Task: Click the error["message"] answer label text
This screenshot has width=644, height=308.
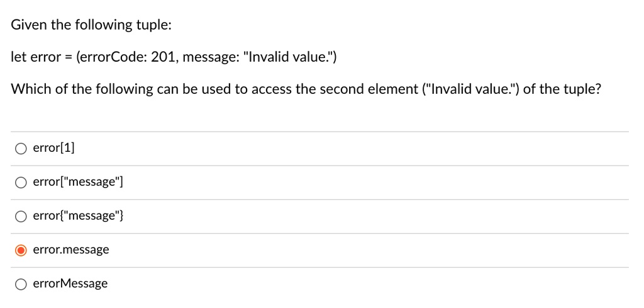Action: [x=78, y=182]
